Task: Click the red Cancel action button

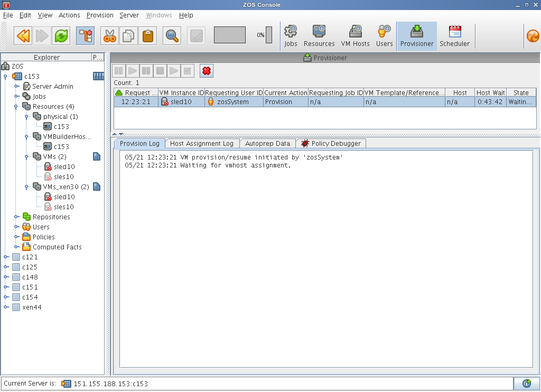Action: 207,71
